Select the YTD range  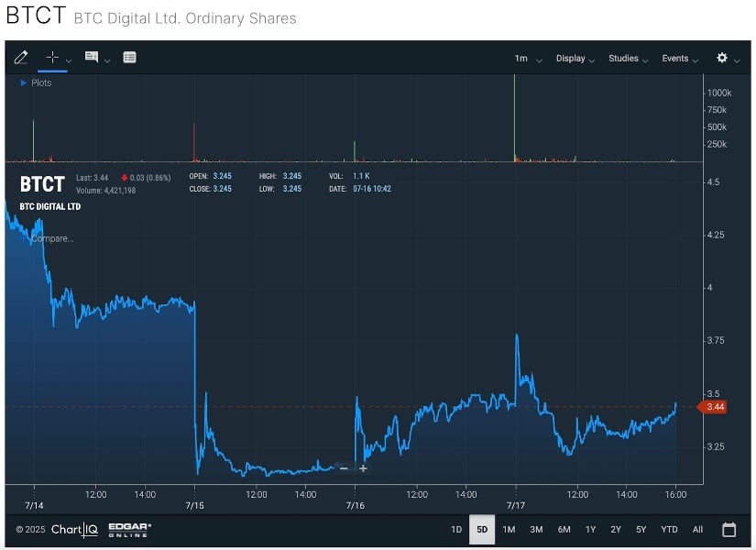(669, 529)
